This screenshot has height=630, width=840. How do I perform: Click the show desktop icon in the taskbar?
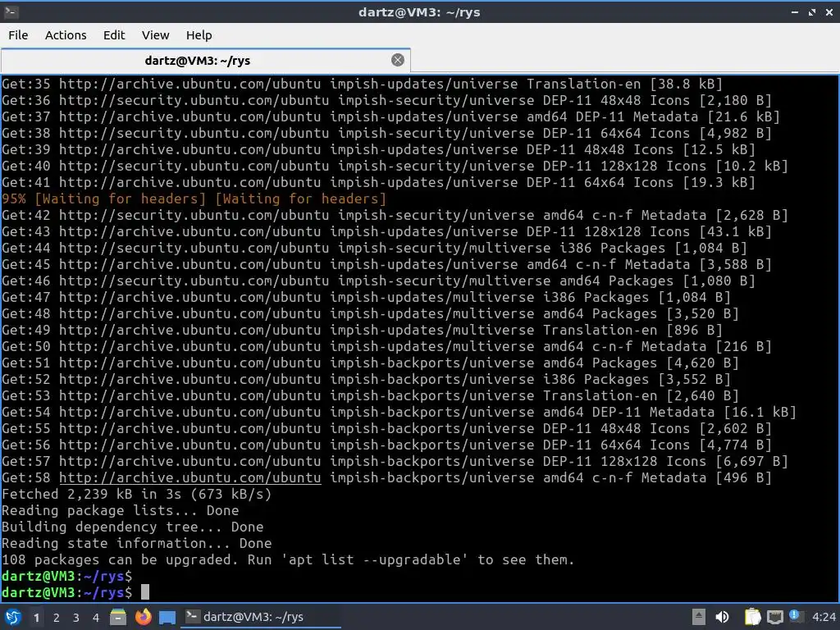click(x=167, y=618)
